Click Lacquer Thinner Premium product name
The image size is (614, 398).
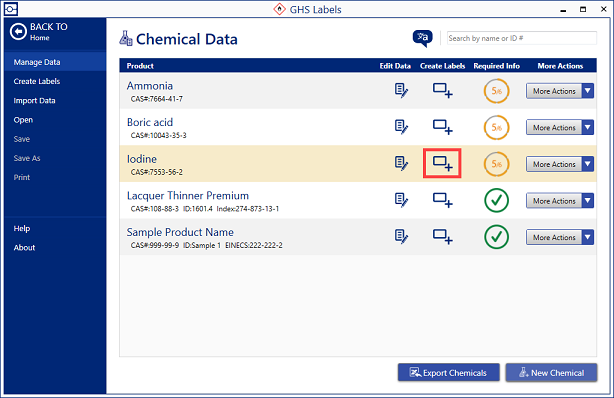point(188,195)
